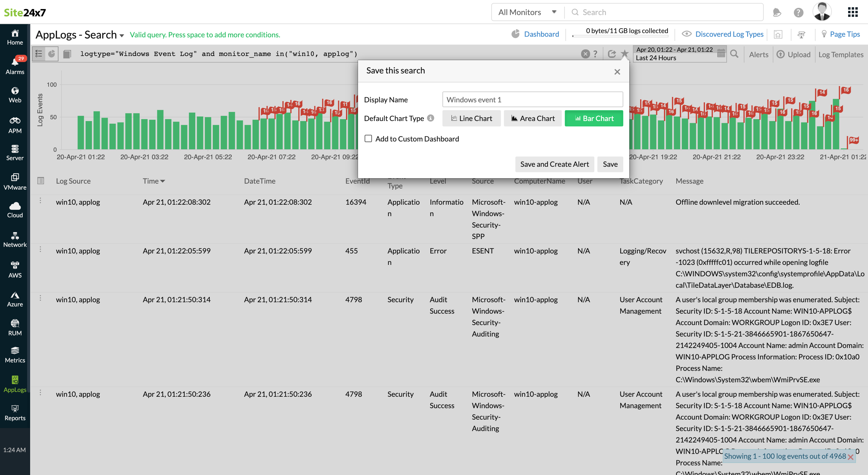Expand the All Monitors dropdown

[527, 12]
